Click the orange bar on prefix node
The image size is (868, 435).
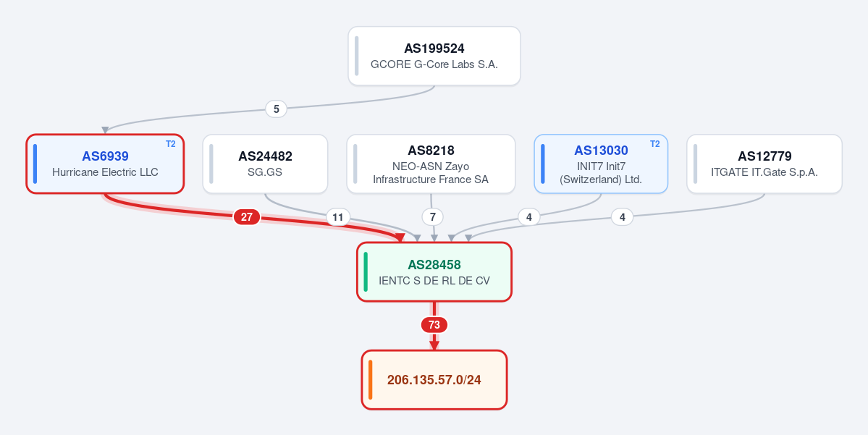[371, 380]
